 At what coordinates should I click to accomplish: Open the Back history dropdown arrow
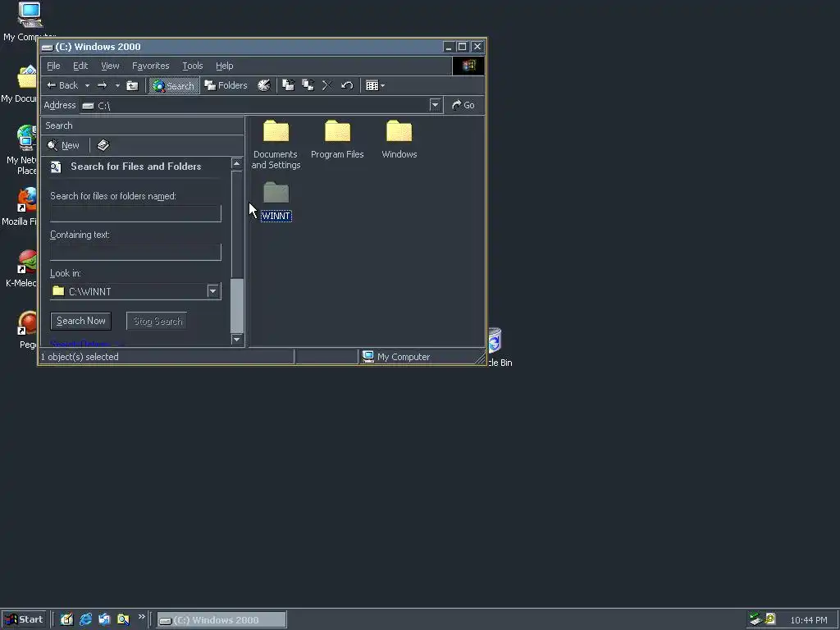click(87, 85)
